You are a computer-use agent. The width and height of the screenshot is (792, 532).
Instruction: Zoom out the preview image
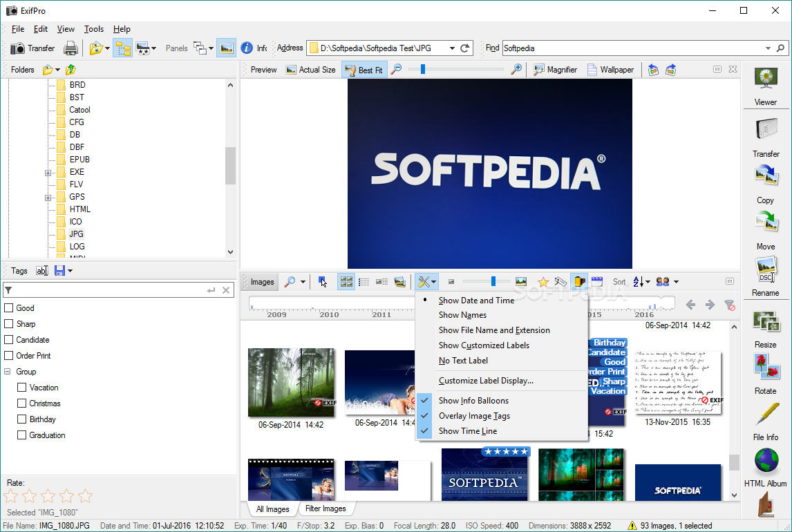tap(397, 69)
